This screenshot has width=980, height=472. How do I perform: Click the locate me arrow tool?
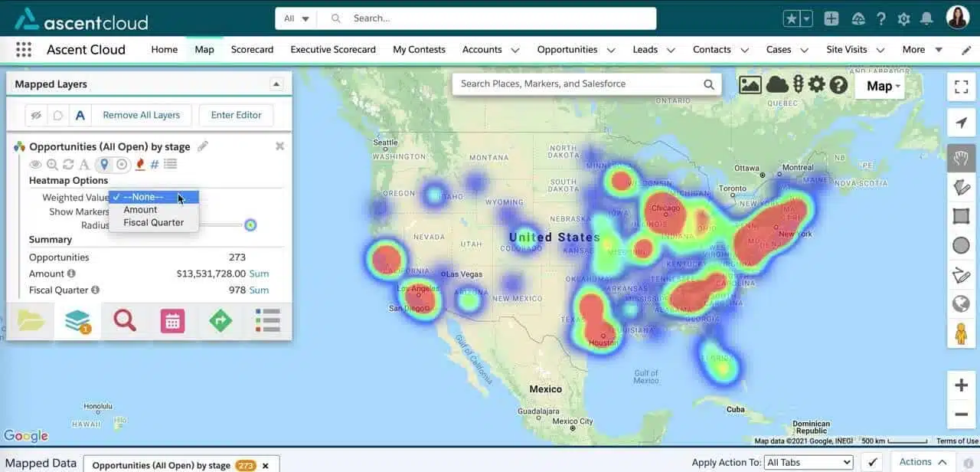click(x=961, y=123)
